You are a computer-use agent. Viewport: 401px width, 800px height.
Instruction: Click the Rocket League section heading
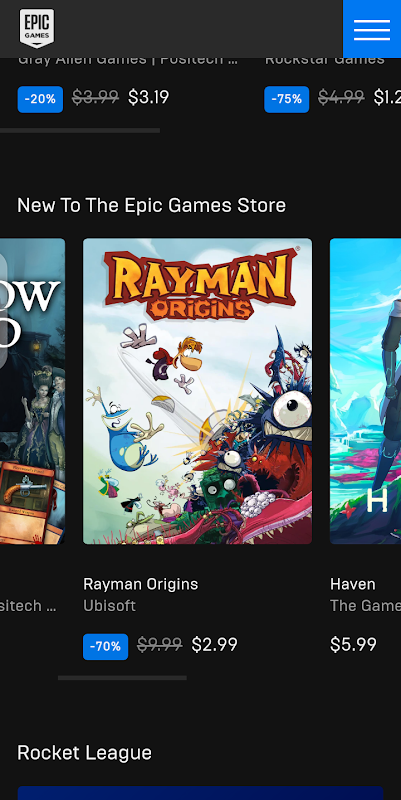tap(84, 753)
